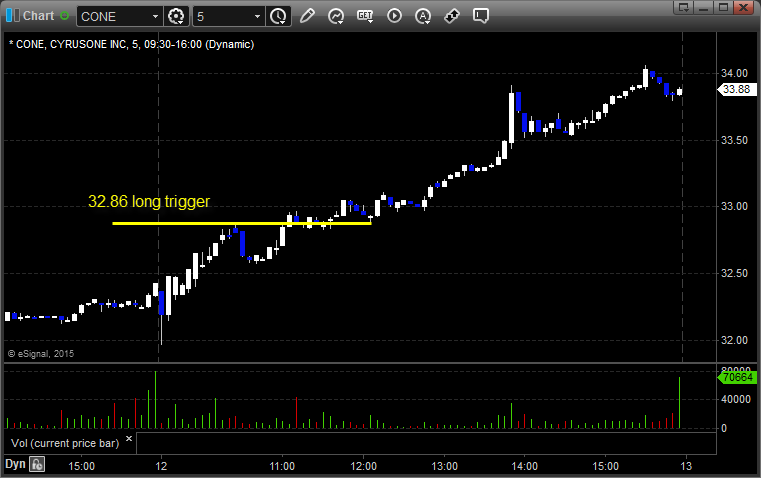Click the date 13 time axis label
The width and height of the screenshot is (761, 478).
[x=686, y=466]
